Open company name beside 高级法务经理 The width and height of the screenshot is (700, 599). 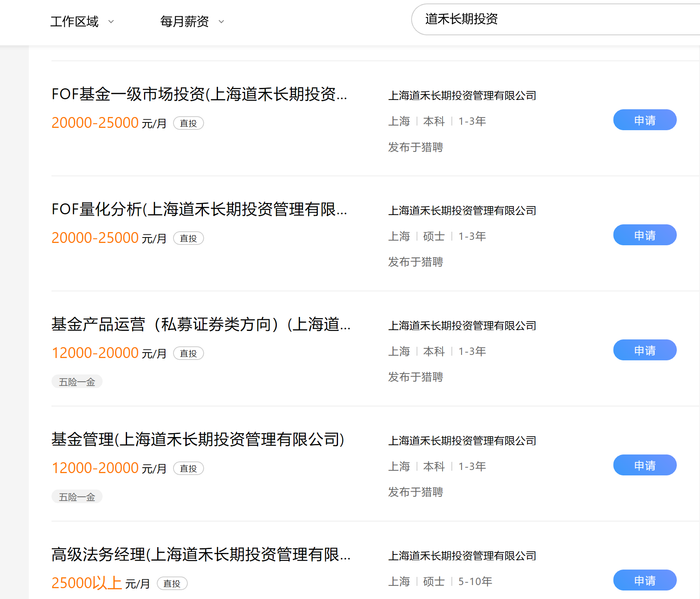point(462,556)
